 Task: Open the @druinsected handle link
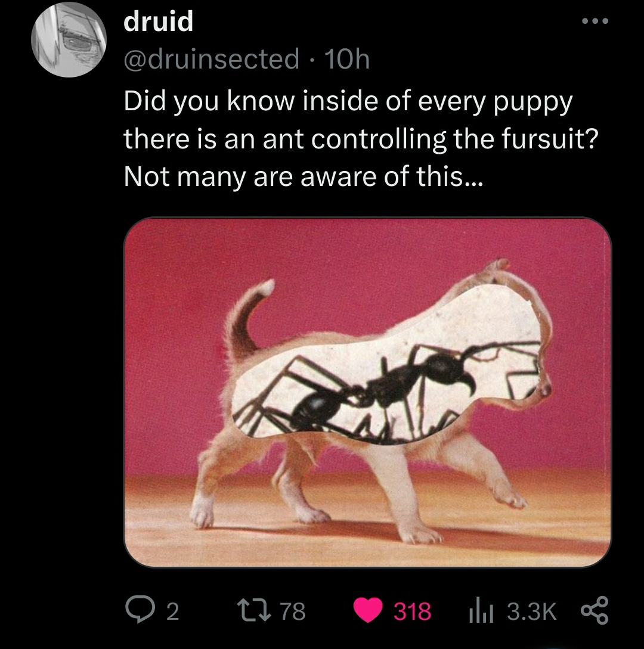[x=211, y=58]
